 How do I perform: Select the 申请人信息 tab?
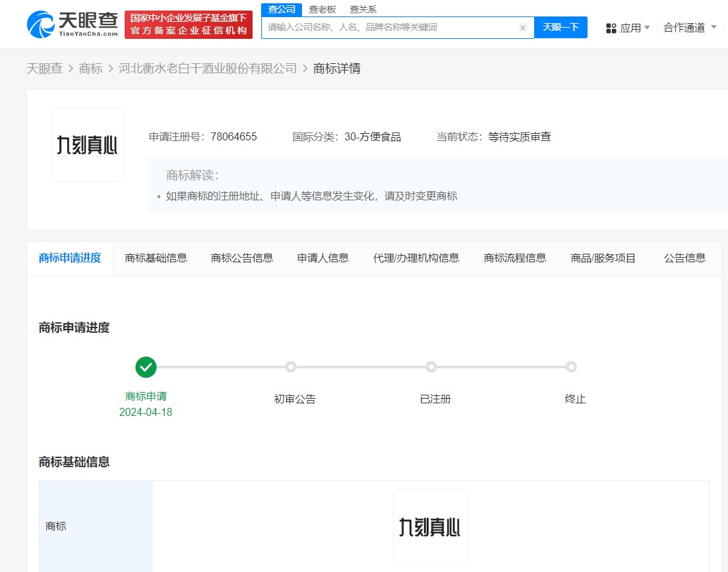[322, 258]
